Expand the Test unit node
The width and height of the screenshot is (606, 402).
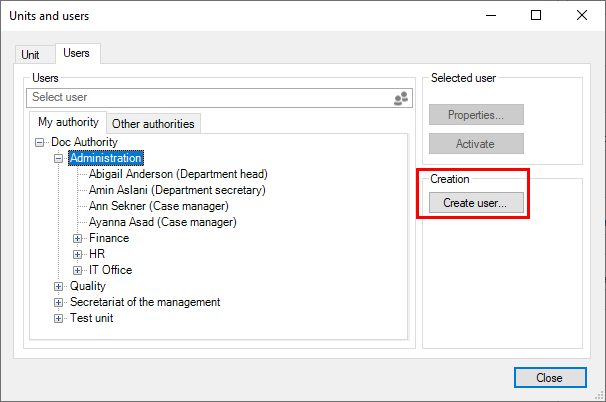(x=59, y=318)
